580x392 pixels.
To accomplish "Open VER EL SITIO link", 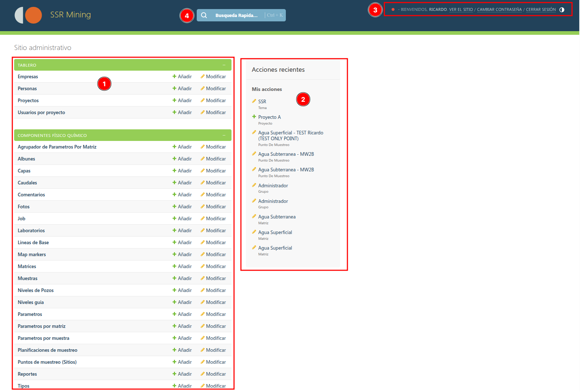I will [x=461, y=9].
